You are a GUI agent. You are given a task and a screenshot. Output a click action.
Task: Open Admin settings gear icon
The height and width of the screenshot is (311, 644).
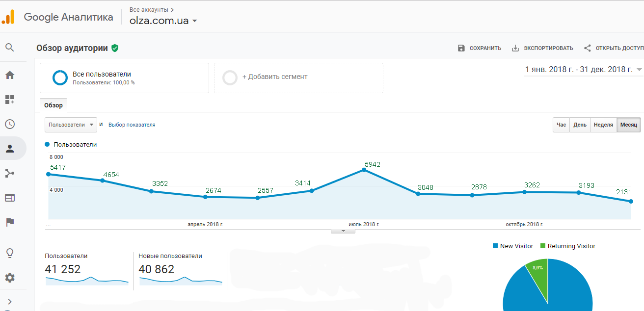10,278
